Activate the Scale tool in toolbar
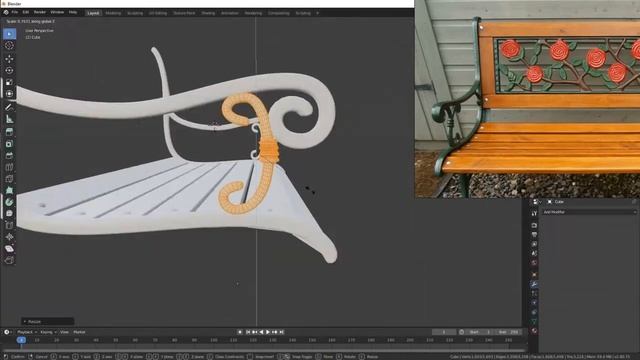 click(9, 82)
